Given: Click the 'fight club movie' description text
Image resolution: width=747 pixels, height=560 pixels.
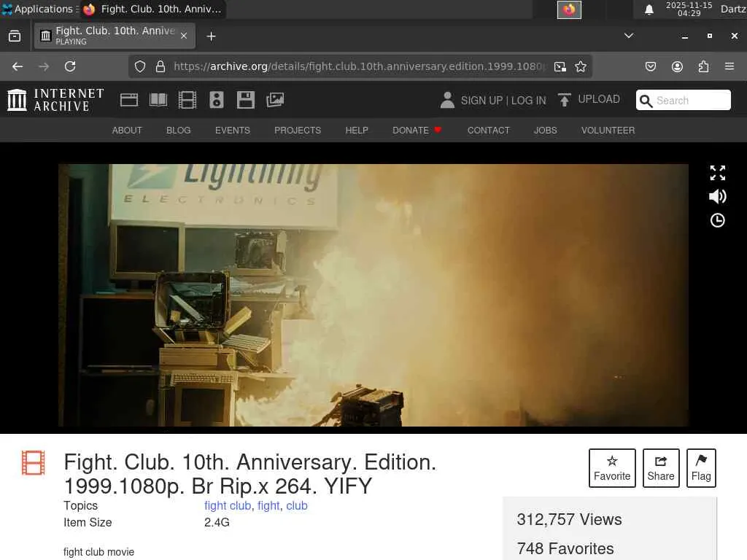Looking at the screenshot, I should [x=98, y=552].
